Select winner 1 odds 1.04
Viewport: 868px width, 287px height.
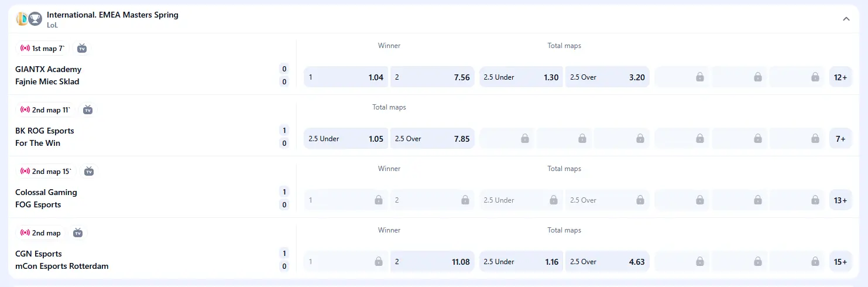pos(345,77)
